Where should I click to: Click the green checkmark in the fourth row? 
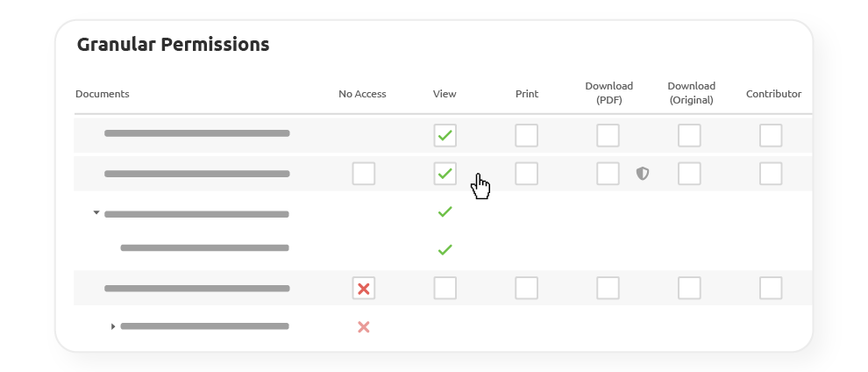pyautogui.click(x=445, y=250)
